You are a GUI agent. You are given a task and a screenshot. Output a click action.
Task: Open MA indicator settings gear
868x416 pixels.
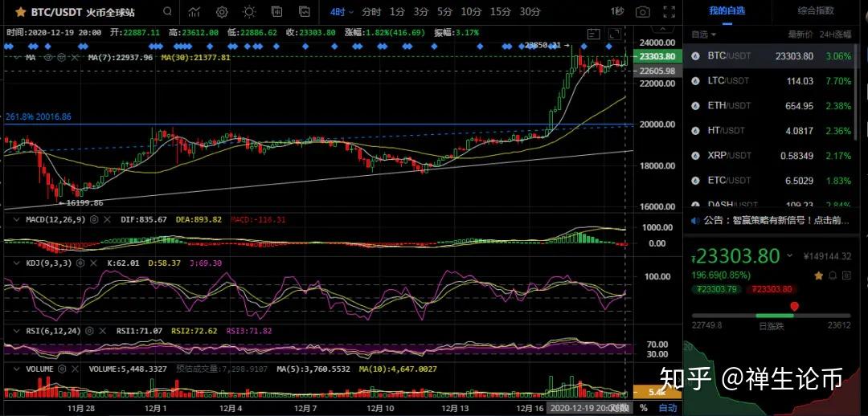[61, 57]
